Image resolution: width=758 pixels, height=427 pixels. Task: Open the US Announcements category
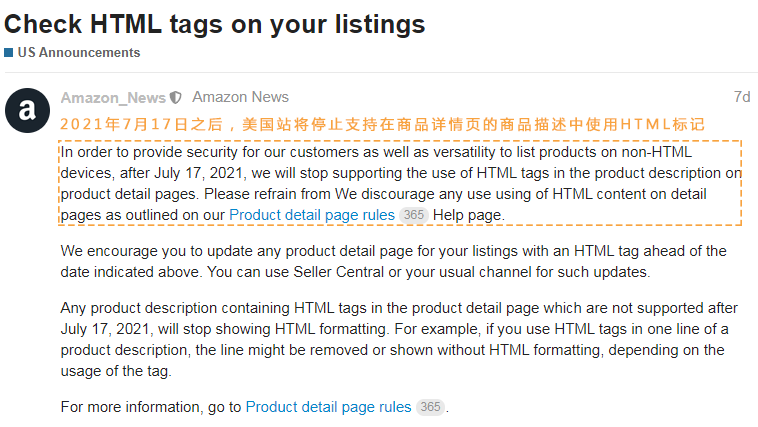79,52
